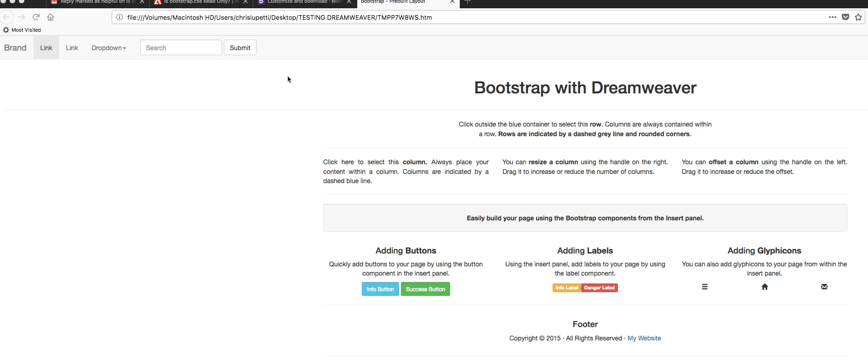Click the hamburger menu glyphicon
This screenshot has width=868, height=363.
click(x=705, y=287)
